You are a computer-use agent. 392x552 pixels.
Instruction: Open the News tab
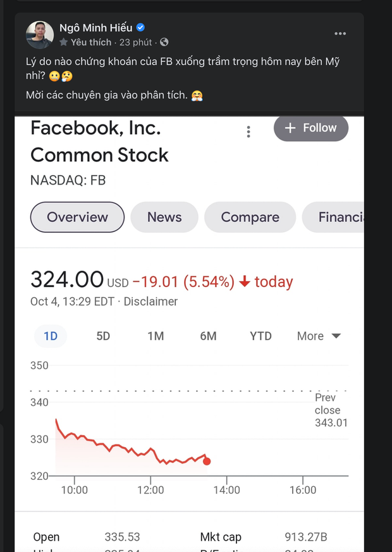point(164,217)
